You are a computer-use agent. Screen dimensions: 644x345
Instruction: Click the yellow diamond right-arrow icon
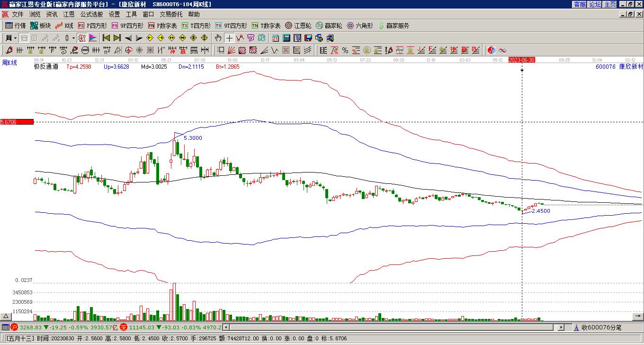[x=161, y=38]
